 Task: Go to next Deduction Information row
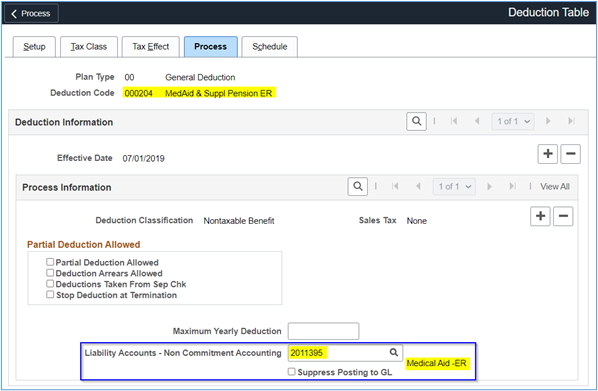pyautogui.click(x=548, y=121)
